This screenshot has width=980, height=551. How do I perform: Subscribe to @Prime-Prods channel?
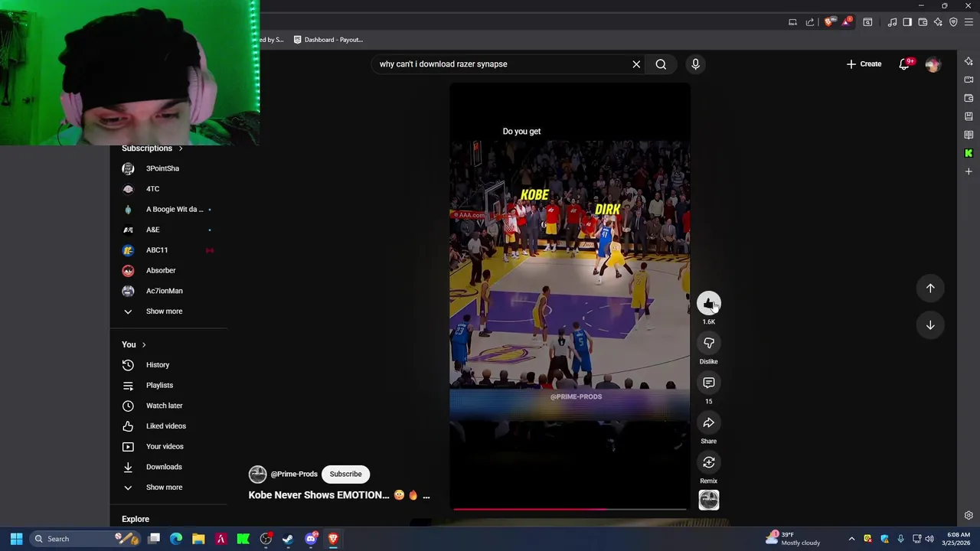[x=345, y=474]
